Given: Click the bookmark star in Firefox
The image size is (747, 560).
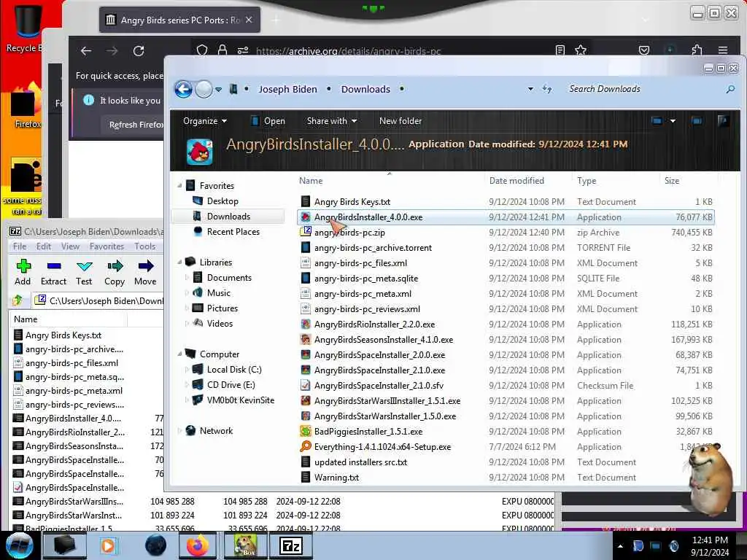Looking at the screenshot, I should (580, 50).
